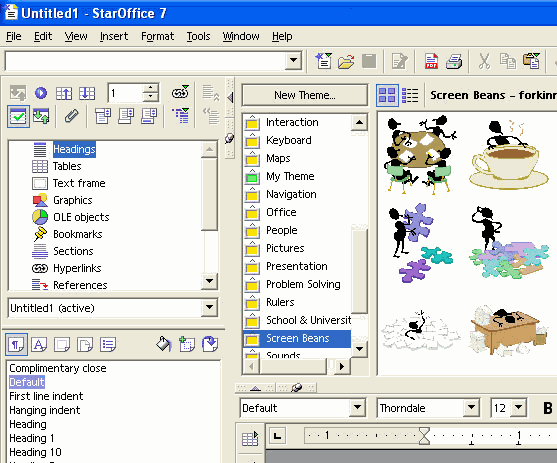Viewport: 557px width, 463px height.
Task: Click the Print file directly icon
Action: 454,61
